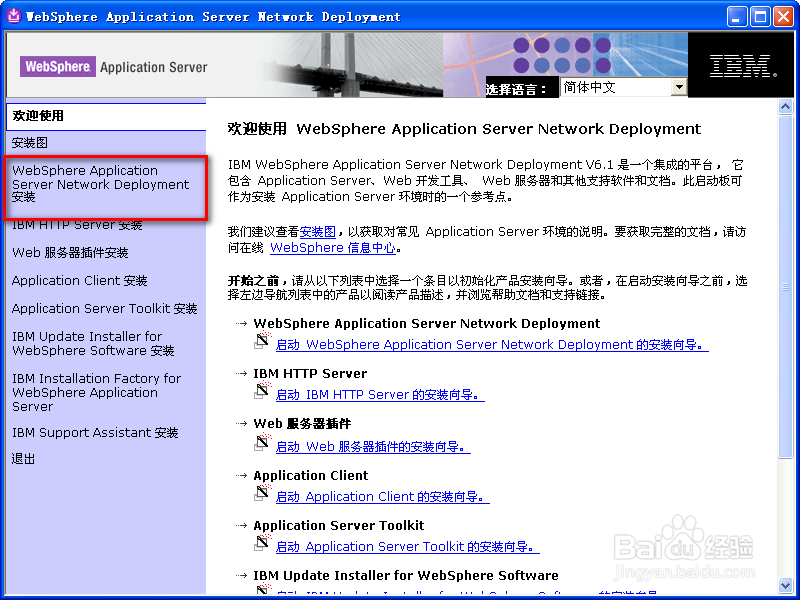Click the launch icon beside Application Server Toolkit wizard link
Viewport: 800px width, 600px height.
[263, 542]
